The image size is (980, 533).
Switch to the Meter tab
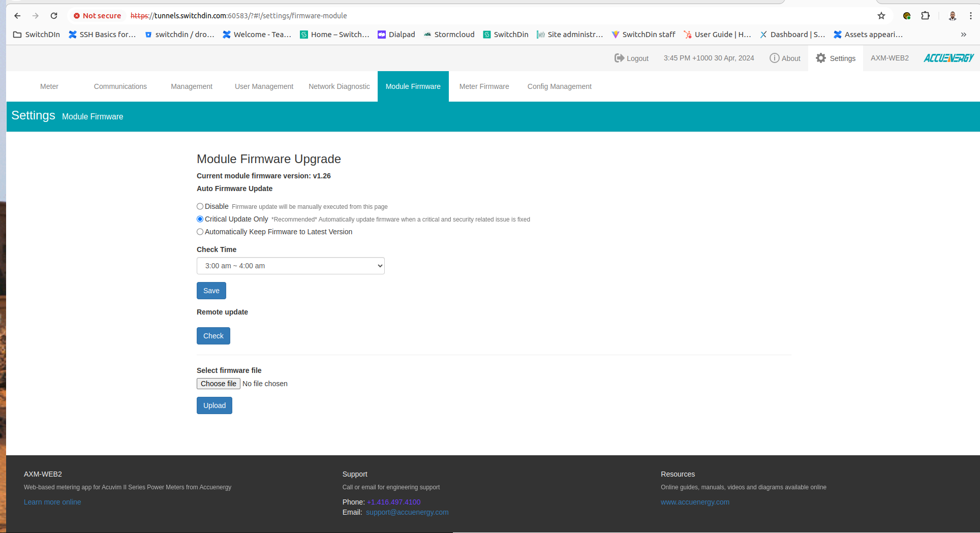point(49,86)
